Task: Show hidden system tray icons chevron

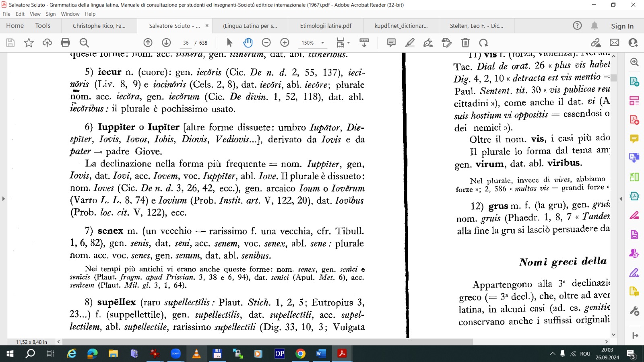Action: point(553,354)
